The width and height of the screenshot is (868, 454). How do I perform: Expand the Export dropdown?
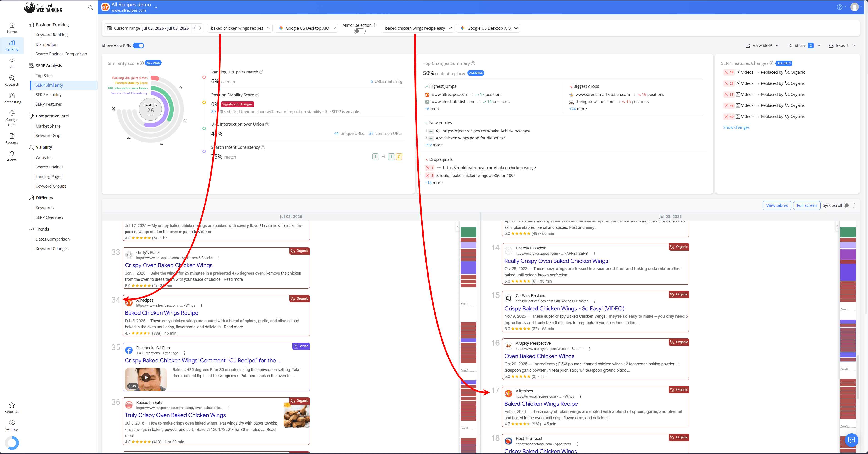pyautogui.click(x=842, y=46)
